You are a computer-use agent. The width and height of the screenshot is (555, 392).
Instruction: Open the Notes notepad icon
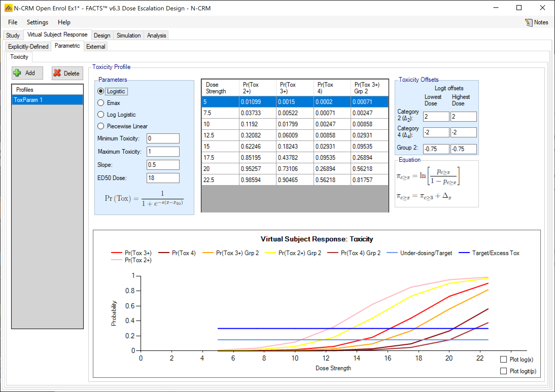pos(529,22)
